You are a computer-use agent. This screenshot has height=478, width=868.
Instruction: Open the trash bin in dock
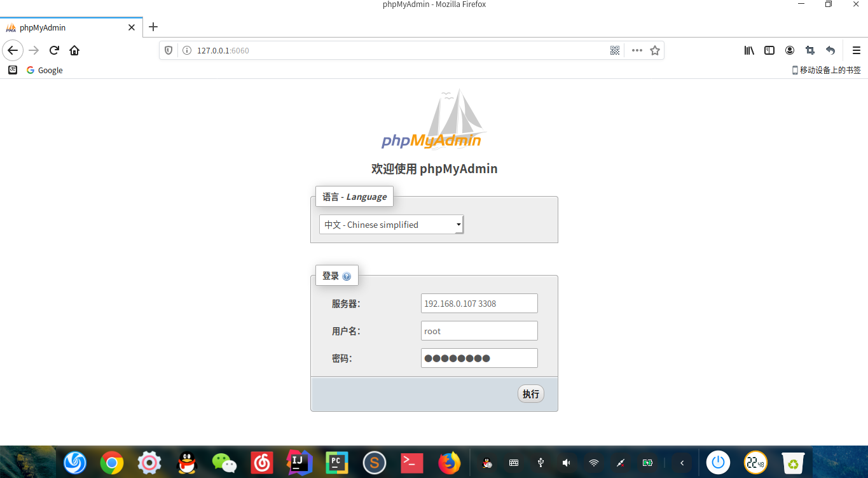(x=793, y=463)
